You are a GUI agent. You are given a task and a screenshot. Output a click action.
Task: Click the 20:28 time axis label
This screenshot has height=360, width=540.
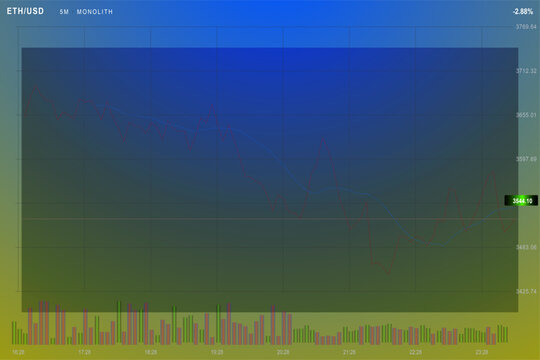[283, 352]
